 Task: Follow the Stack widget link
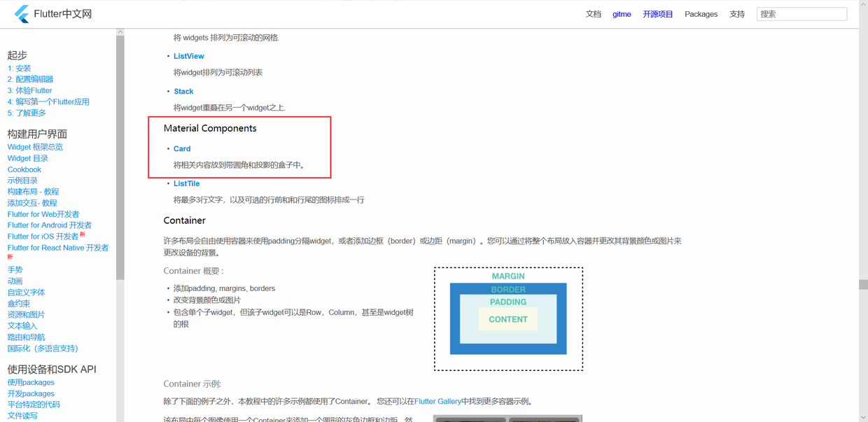(183, 92)
